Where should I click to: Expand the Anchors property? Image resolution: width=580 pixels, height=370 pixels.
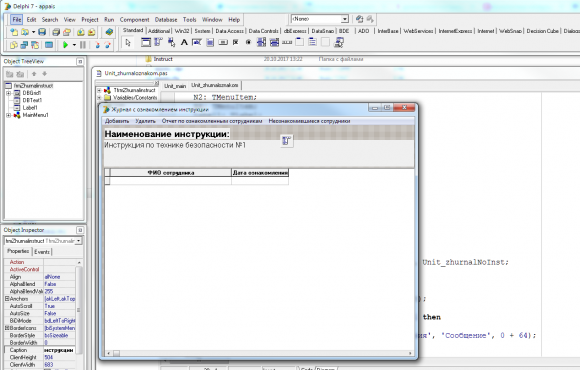coord(7,299)
